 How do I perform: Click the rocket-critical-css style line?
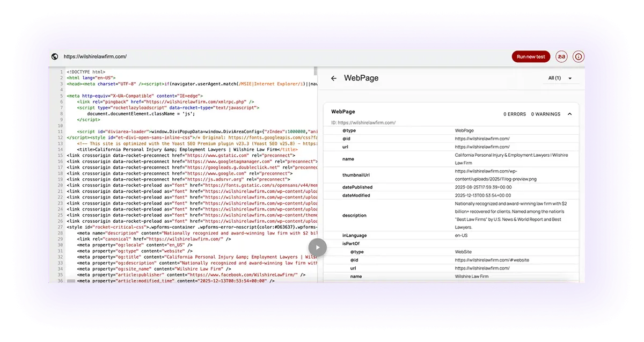click(192, 227)
